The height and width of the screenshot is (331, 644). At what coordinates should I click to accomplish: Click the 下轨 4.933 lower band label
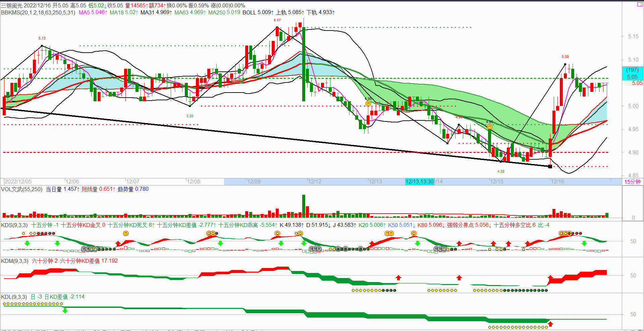point(320,12)
